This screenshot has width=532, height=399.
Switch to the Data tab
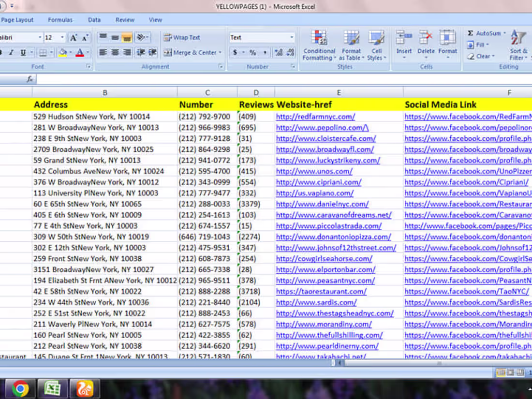point(94,20)
